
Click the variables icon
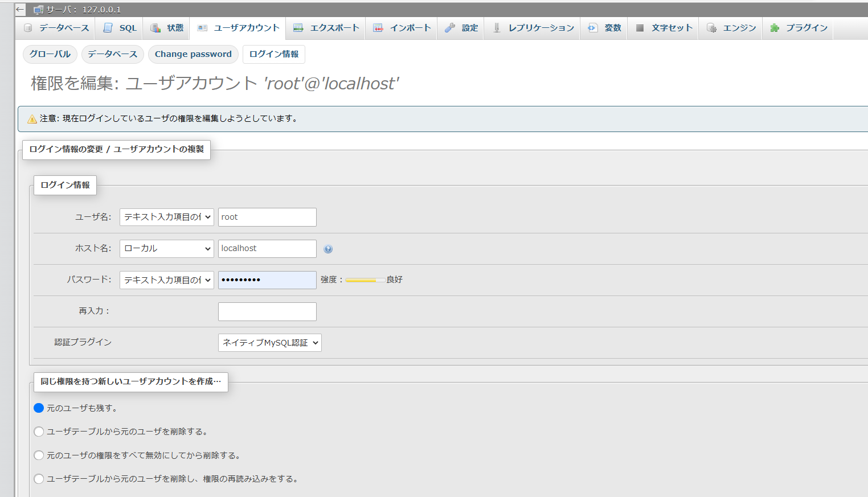(x=593, y=28)
